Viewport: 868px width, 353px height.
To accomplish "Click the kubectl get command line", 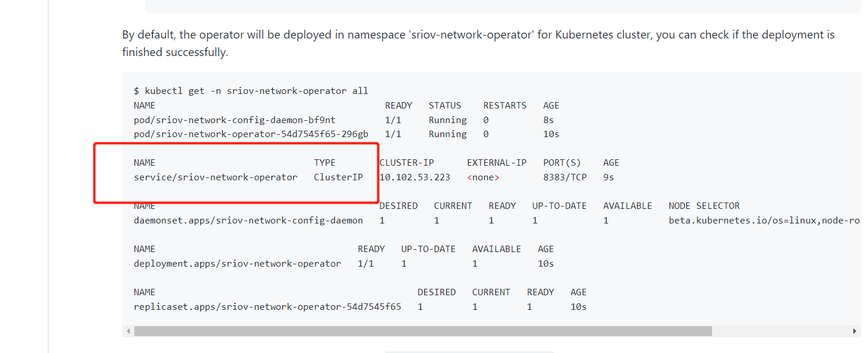I will coord(251,90).
